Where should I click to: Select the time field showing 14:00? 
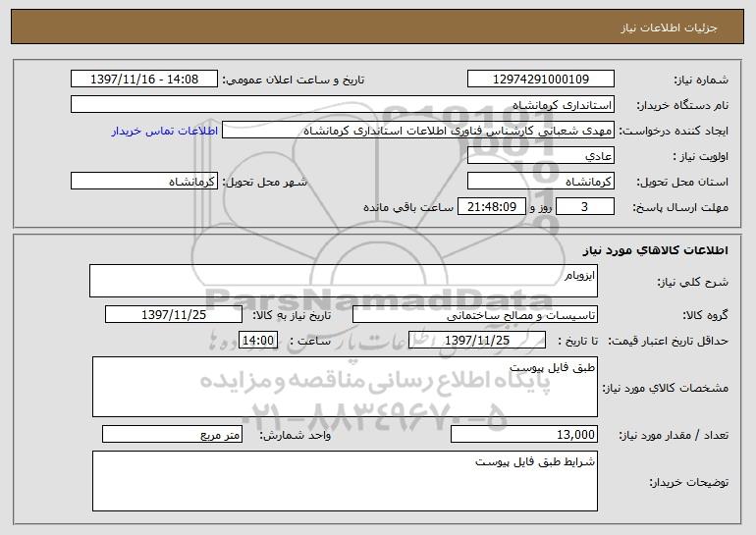(258, 341)
